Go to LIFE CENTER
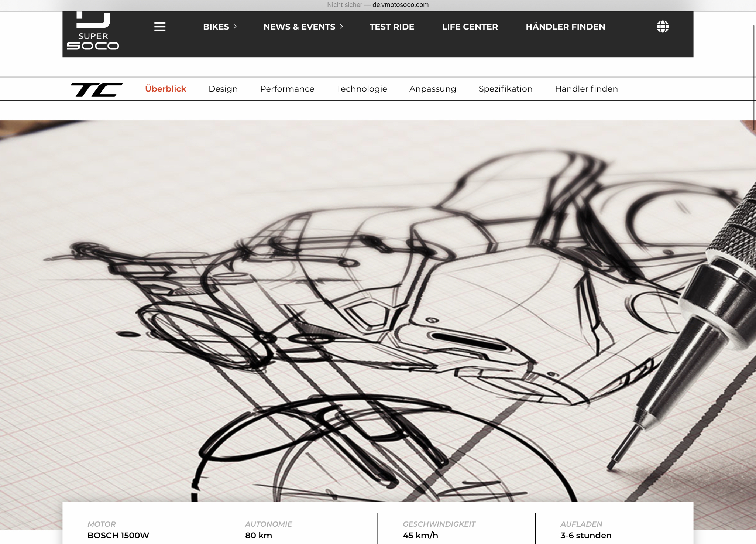The height and width of the screenshot is (544, 756). point(470,27)
